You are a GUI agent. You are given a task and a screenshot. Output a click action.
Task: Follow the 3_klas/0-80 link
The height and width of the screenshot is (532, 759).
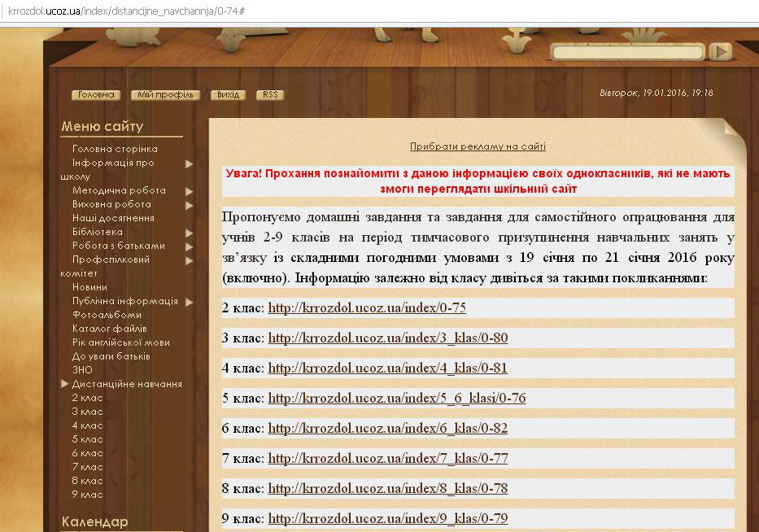tap(388, 338)
